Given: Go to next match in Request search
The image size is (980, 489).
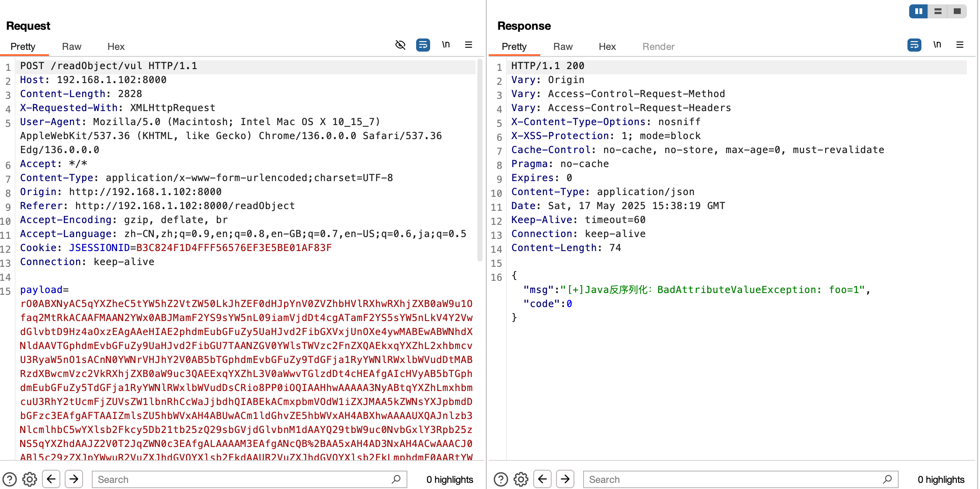Looking at the screenshot, I should 74,479.
